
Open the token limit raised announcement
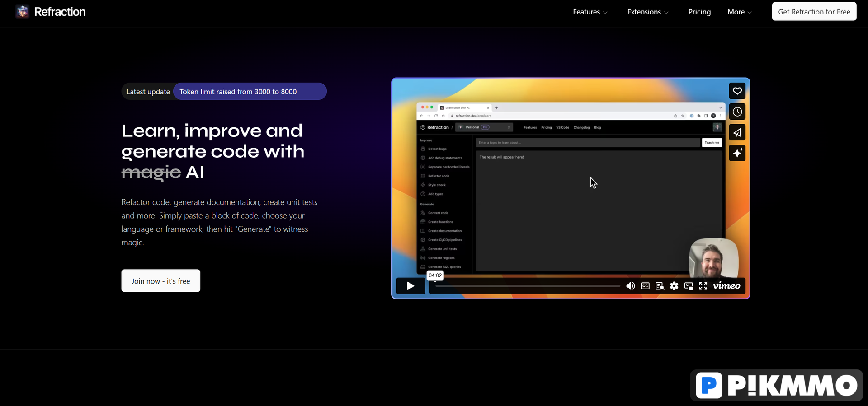(250, 92)
